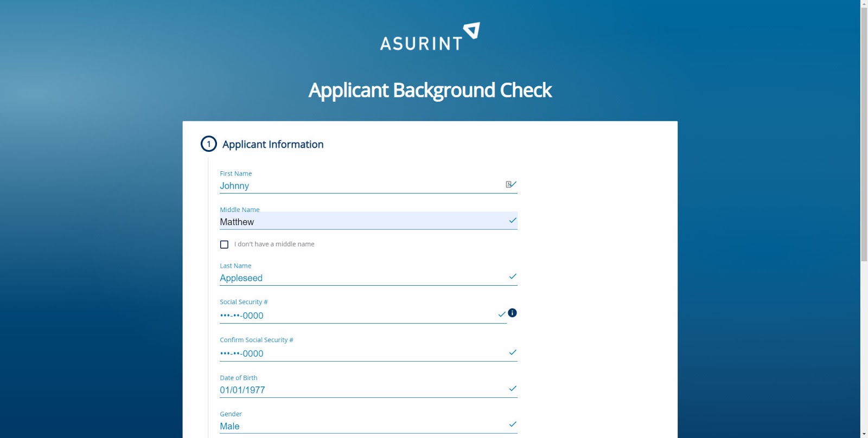
Task: Click the Asurint logo
Action: 430,36
